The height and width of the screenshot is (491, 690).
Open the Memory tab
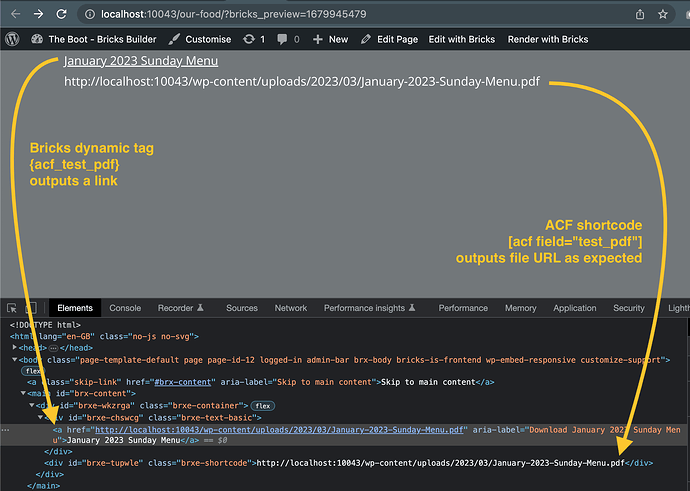pyautogui.click(x=521, y=308)
